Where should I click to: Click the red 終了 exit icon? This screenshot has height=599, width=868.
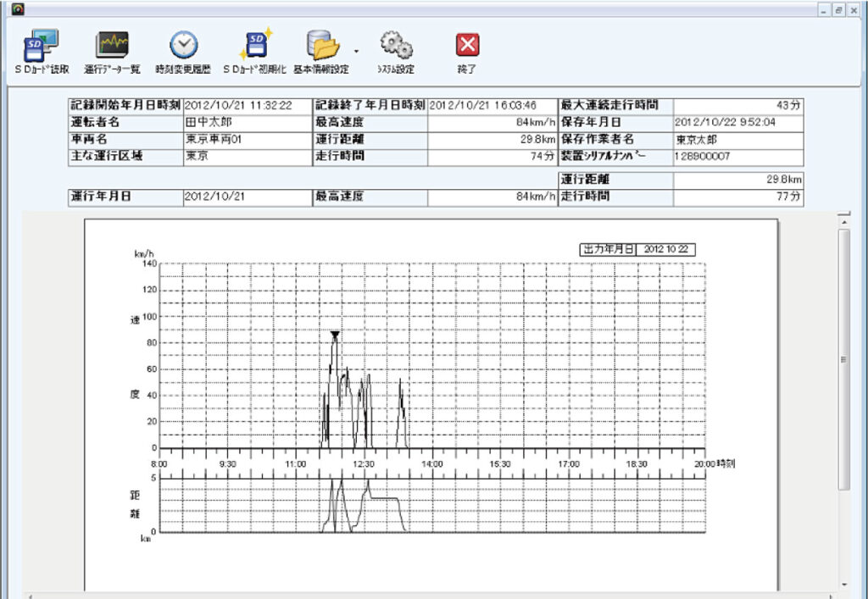tap(468, 45)
